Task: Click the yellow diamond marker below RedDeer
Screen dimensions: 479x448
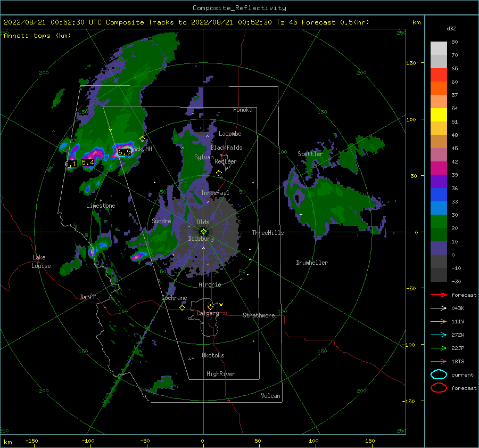Action: click(x=219, y=173)
